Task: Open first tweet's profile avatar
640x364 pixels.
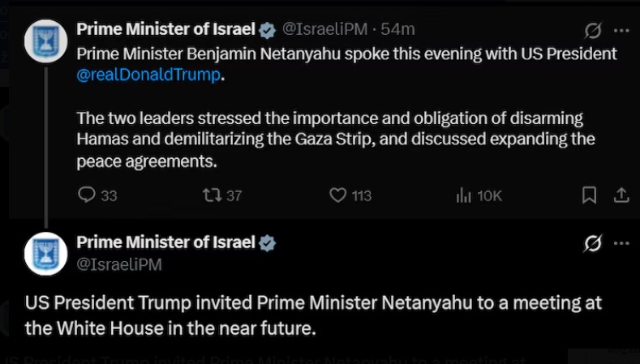Action: point(45,41)
